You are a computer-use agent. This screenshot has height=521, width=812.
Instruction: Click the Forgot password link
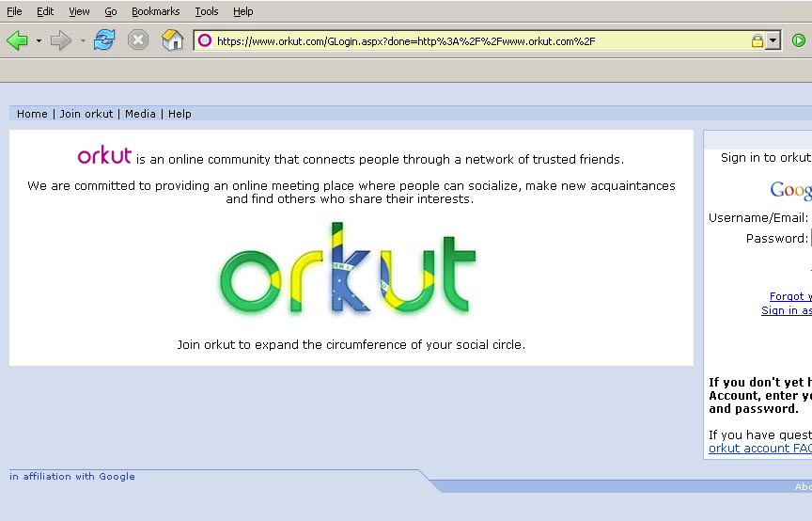(x=790, y=296)
